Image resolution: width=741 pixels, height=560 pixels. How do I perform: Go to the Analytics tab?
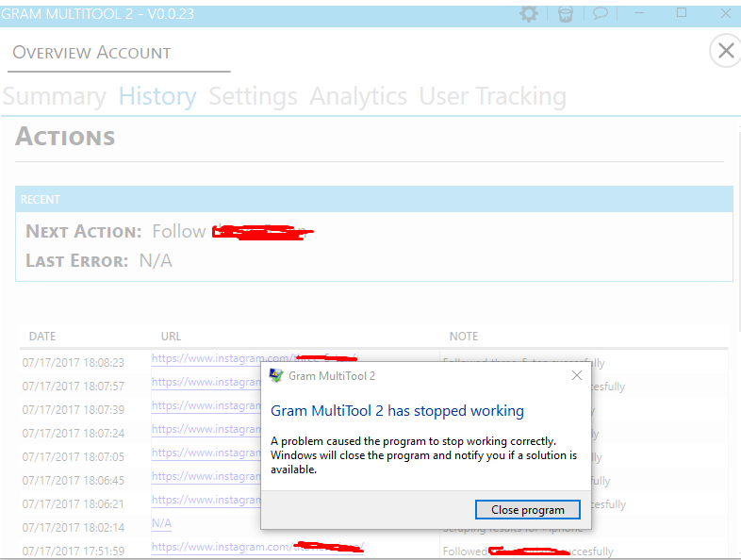point(358,96)
